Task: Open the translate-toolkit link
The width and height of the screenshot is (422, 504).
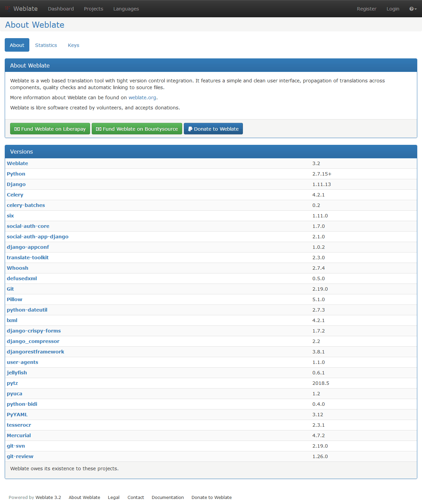Action: [28, 258]
